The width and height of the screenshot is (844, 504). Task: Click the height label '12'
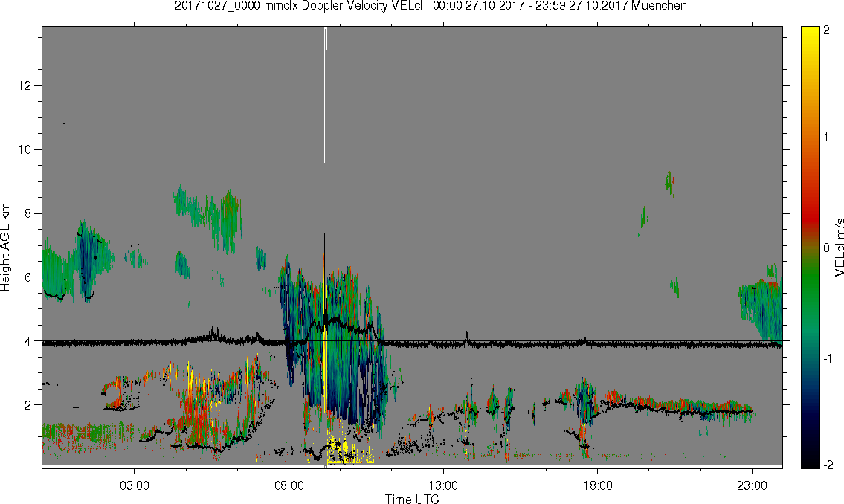point(25,86)
